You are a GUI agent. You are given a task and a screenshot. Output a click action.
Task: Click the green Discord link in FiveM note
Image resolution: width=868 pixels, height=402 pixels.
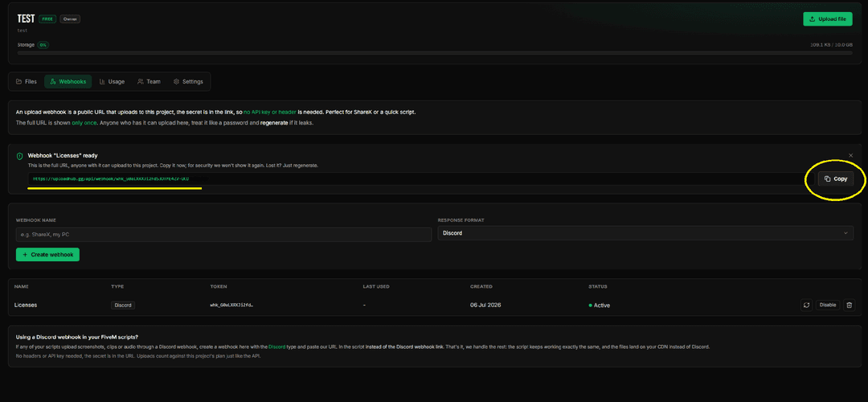(x=276, y=347)
